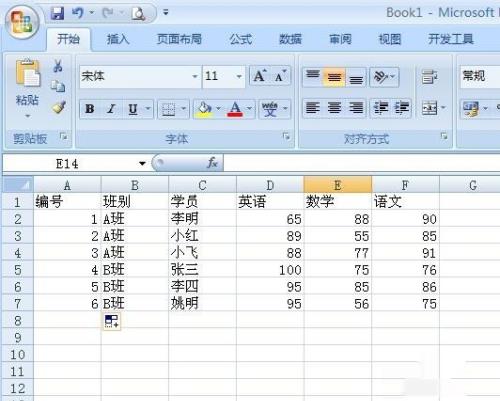
Task: Apply red font color
Action: tap(235, 109)
